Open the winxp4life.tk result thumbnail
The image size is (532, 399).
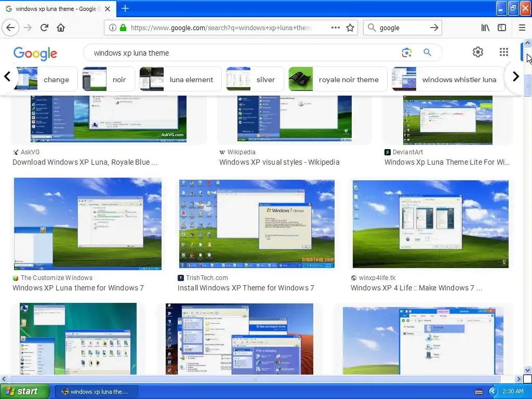[430, 224]
